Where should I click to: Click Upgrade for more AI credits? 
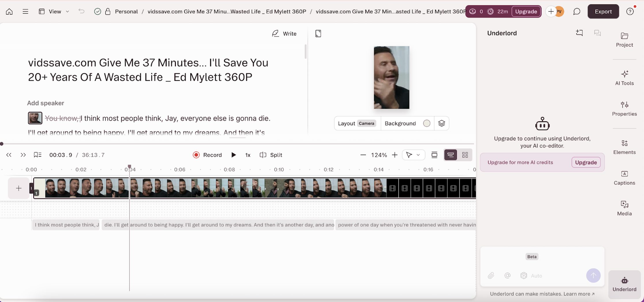coord(586,162)
